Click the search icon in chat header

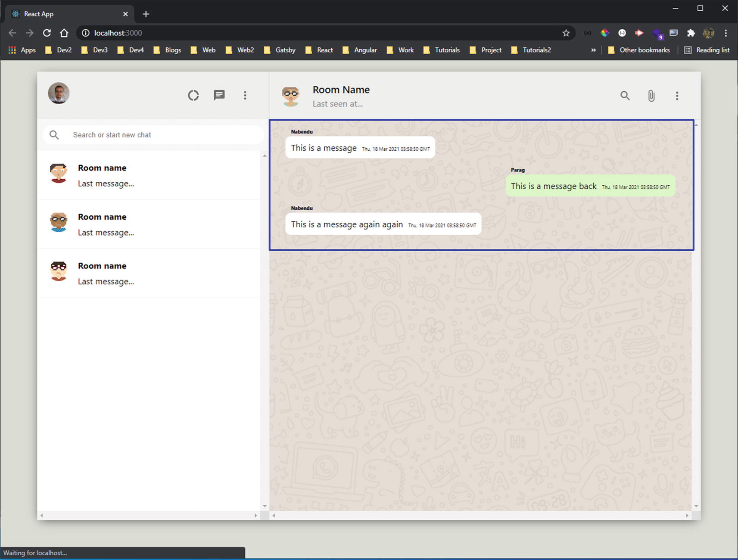point(625,96)
